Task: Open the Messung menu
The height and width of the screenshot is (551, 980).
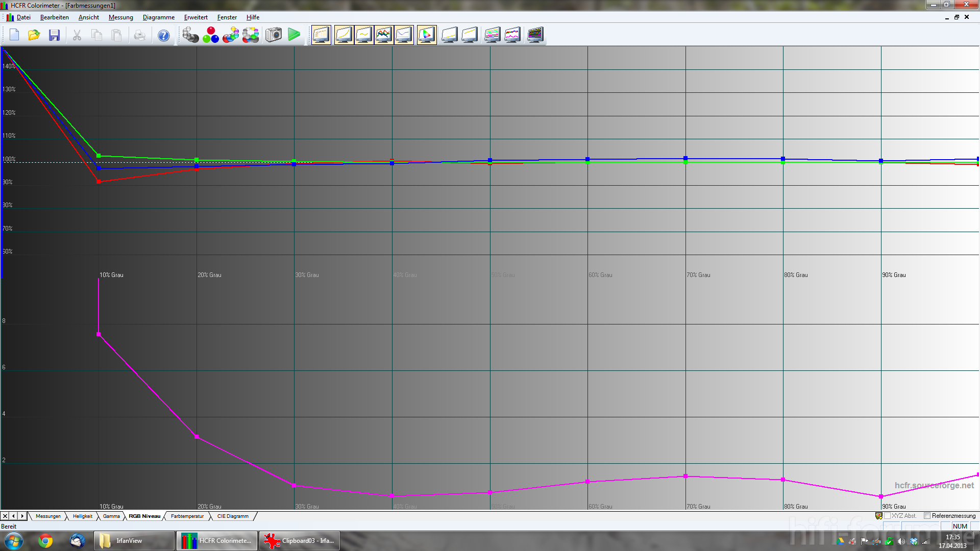Action: click(x=120, y=17)
